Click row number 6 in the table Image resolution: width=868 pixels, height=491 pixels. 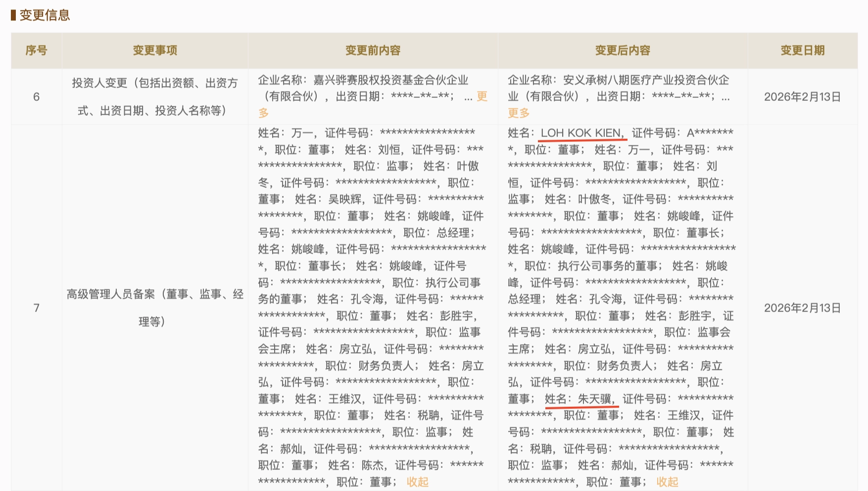[36, 97]
